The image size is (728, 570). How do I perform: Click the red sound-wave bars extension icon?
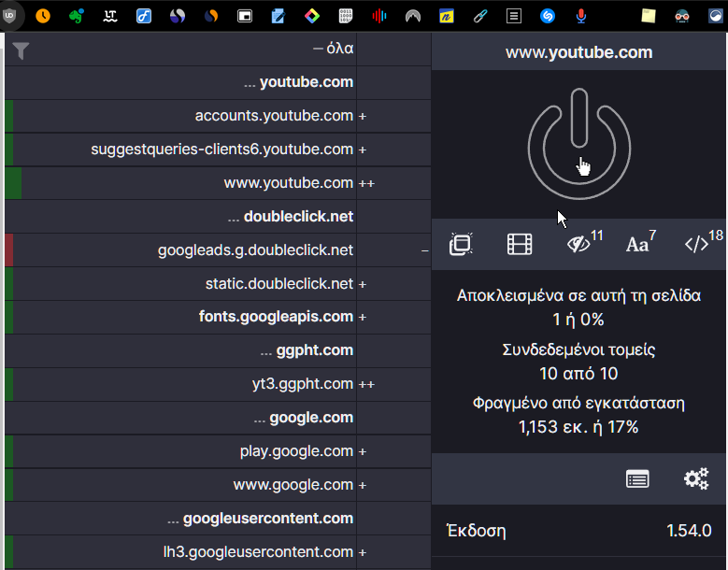tap(379, 16)
